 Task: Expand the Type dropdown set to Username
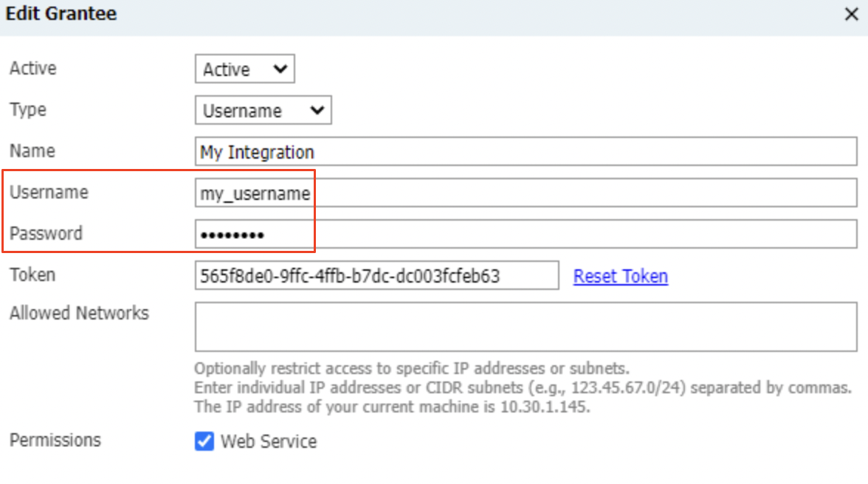pos(263,111)
